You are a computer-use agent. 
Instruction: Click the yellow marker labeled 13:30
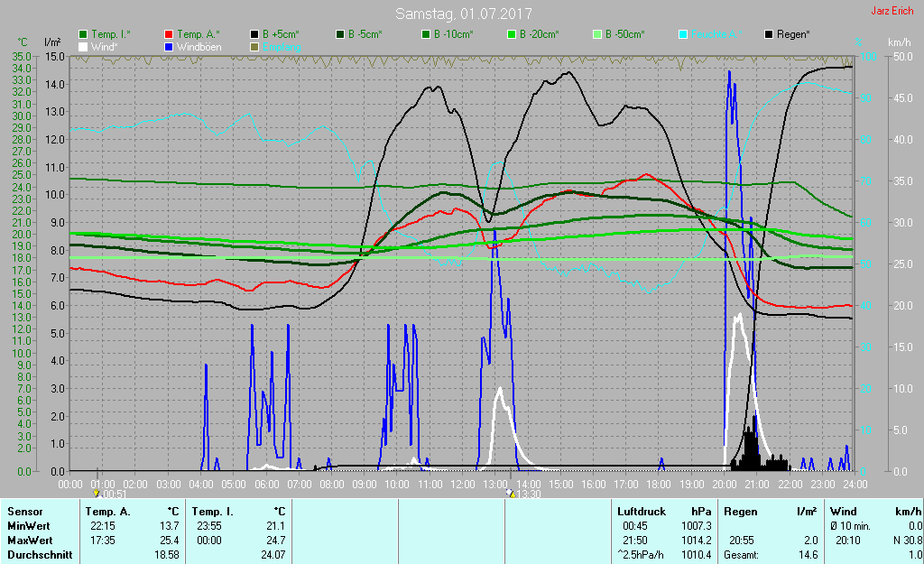(511, 494)
